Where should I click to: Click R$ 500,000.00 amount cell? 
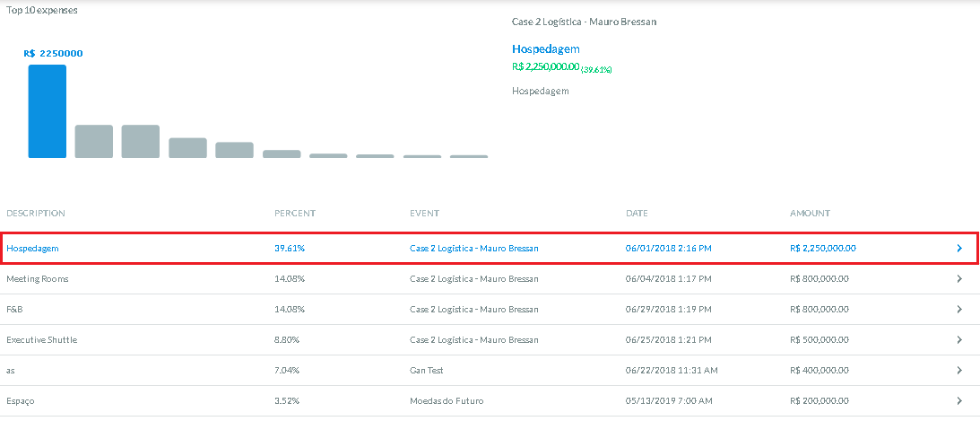point(820,339)
